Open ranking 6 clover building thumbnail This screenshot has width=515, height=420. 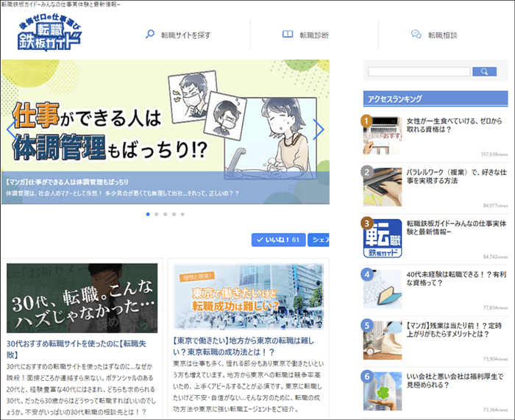383,391
